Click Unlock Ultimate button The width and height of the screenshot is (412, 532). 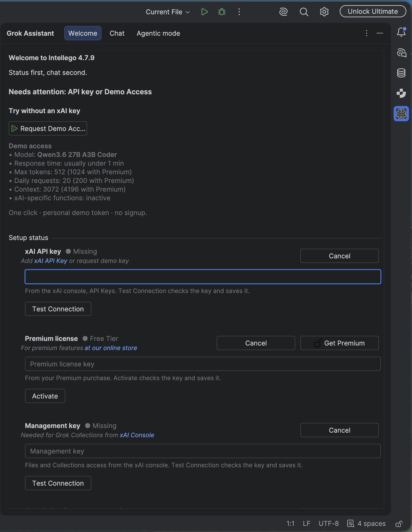pos(373,11)
